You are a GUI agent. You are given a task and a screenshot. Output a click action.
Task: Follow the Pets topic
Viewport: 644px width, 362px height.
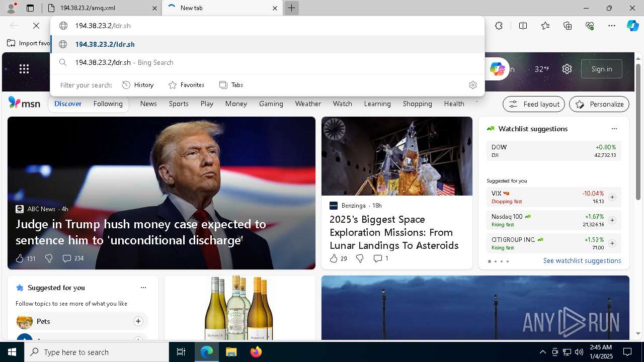pos(138,321)
